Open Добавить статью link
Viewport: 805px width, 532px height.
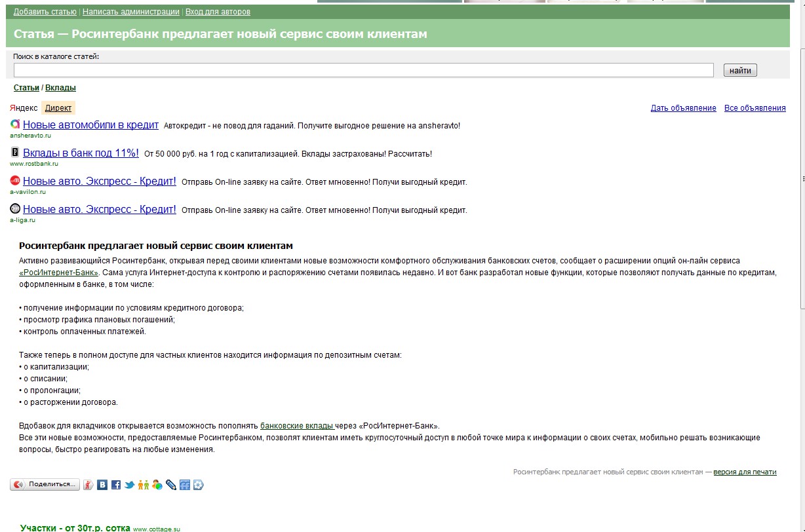[x=45, y=12]
